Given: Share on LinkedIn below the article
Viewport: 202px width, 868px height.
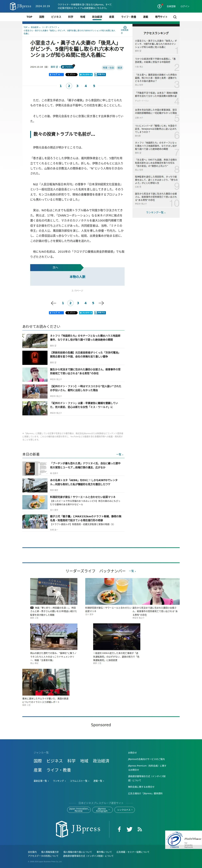Looking at the screenshot, I should pyautogui.click(x=100, y=313).
